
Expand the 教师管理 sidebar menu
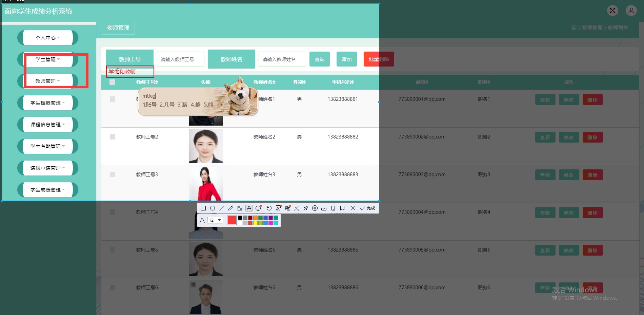coord(48,81)
